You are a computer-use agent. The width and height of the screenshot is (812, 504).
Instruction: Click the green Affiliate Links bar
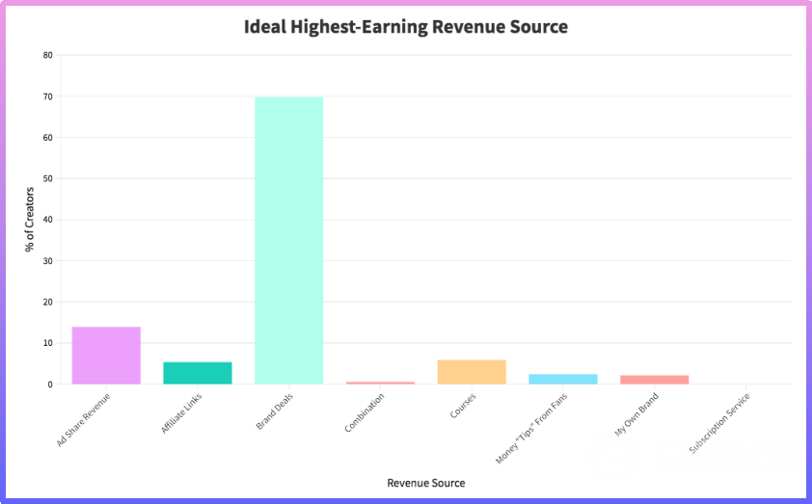pyautogui.click(x=197, y=373)
